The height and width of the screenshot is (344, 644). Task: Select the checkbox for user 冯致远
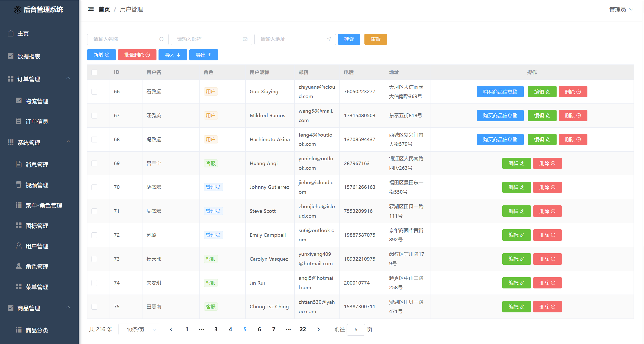click(x=94, y=140)
